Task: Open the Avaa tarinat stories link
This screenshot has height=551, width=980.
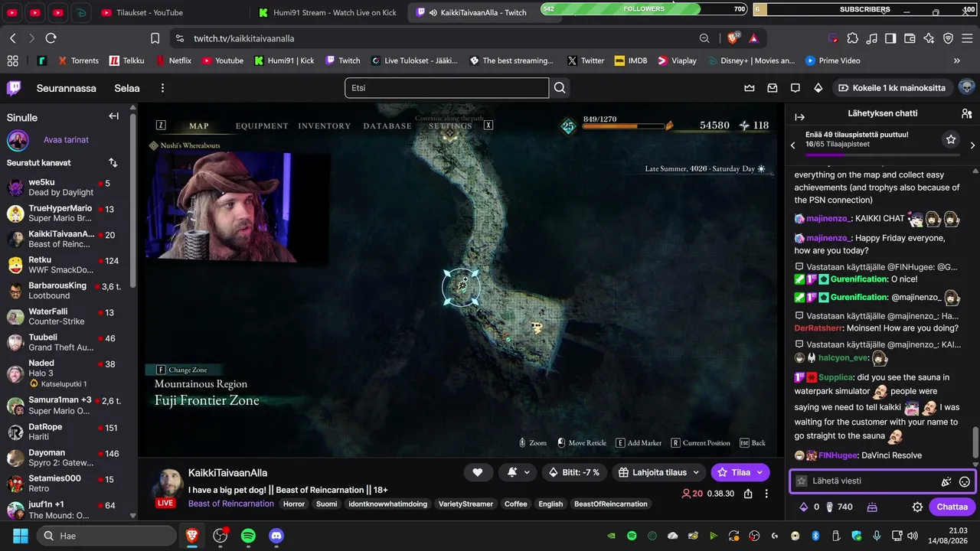Action: tap(66, 140)
